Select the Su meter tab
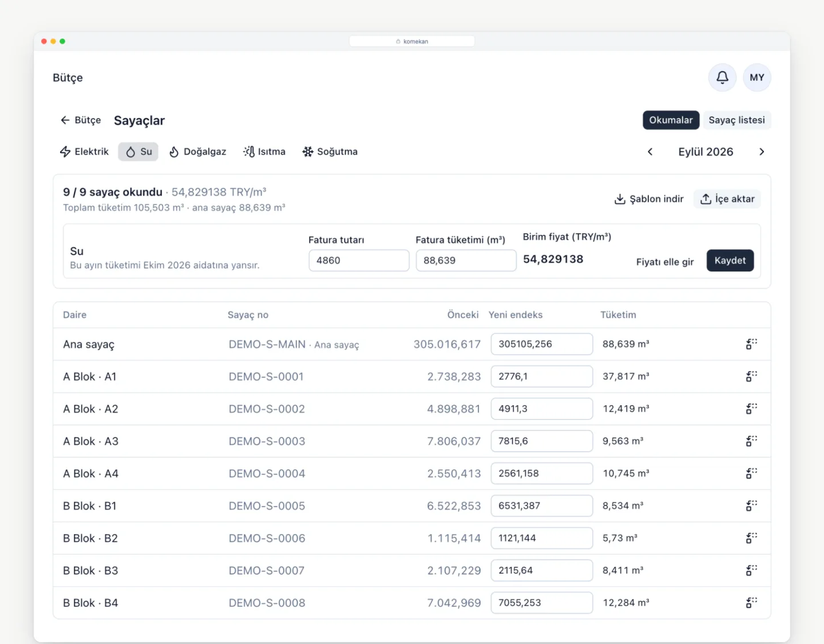 (x=138, y=152)
